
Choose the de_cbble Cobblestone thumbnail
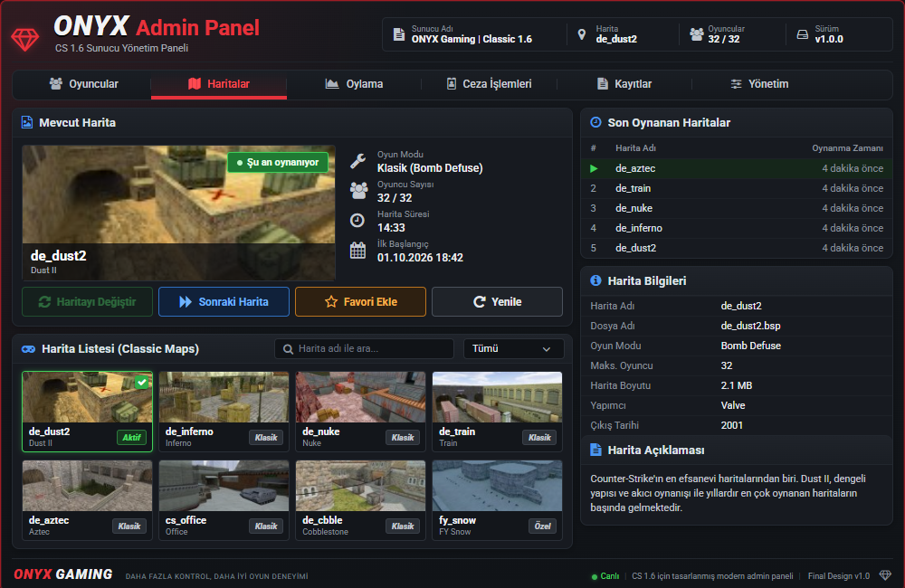[361, 486]
